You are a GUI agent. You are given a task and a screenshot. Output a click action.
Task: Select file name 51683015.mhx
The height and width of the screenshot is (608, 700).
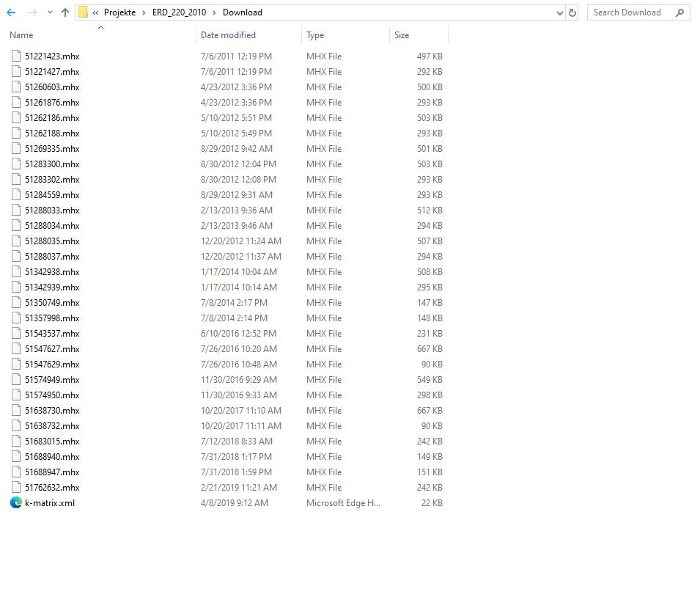tap(52, 442)
